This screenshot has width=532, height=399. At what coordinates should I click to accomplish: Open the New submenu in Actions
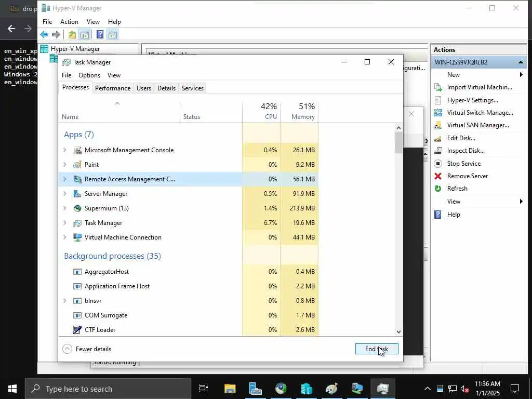point(478,75)
